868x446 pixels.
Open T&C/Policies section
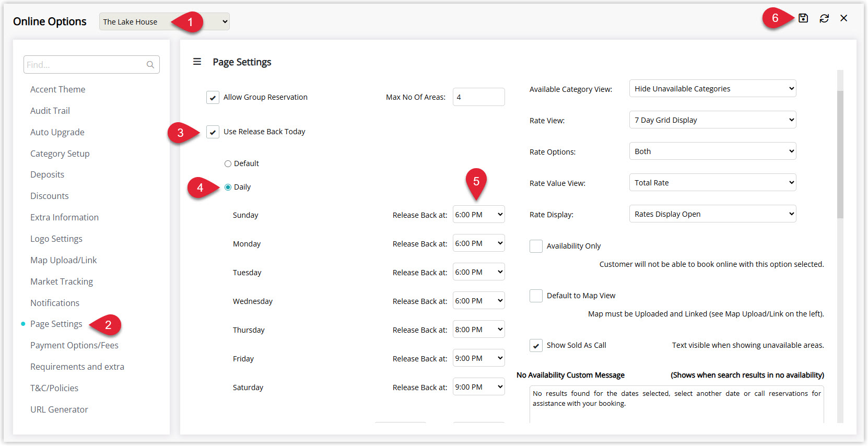pos(54,388)
